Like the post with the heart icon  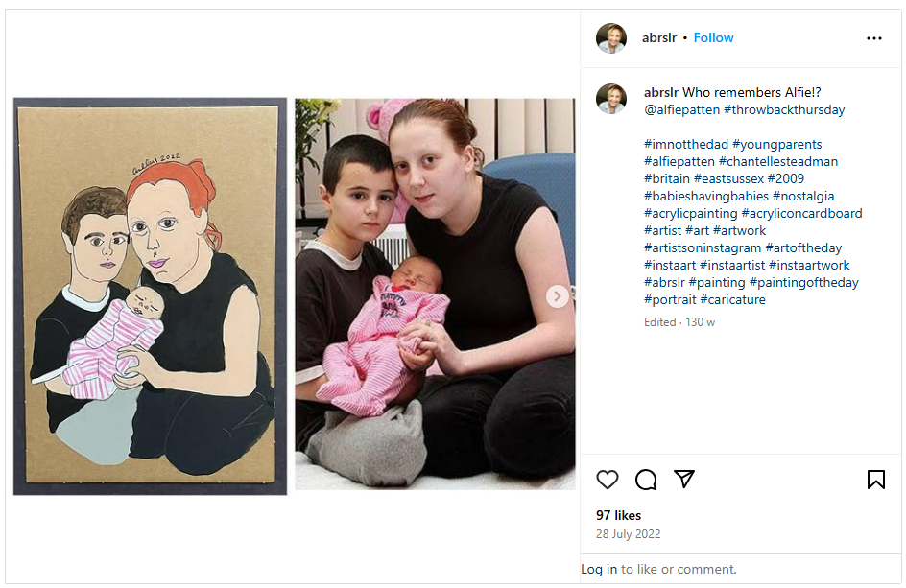pyautogui.click(x=608, y=480)
